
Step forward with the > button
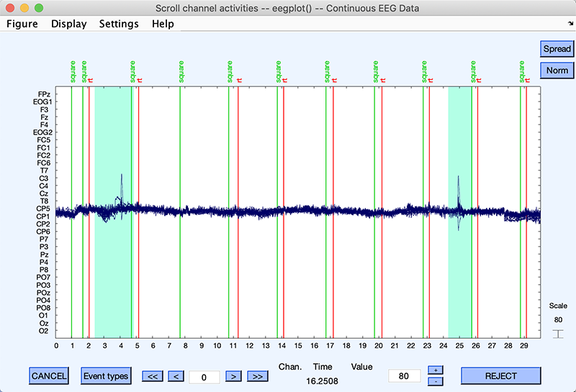tap(233, 375)
